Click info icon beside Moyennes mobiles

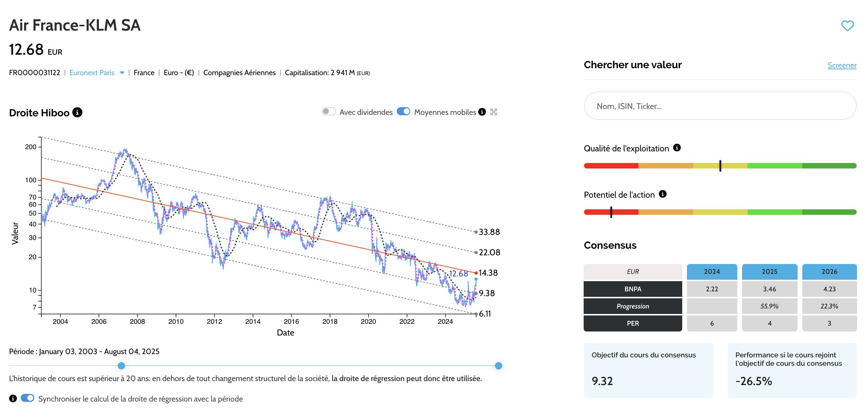pyautogui.click(x=482, y=112)
